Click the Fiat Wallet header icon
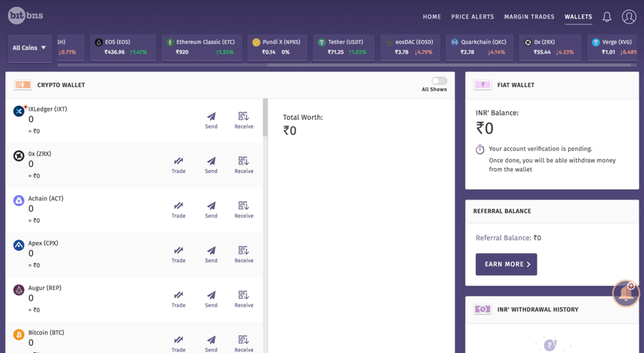 [x=482, y=85]
